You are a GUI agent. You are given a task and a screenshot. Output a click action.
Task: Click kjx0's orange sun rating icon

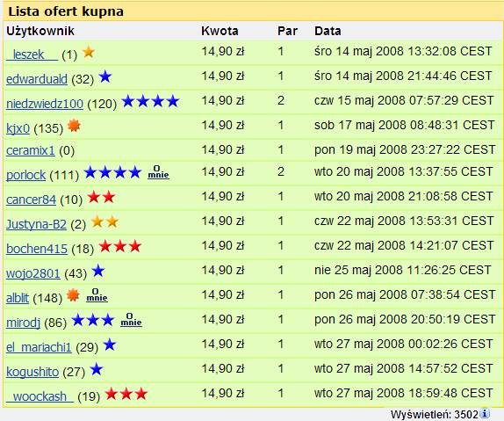coord(74,126)
